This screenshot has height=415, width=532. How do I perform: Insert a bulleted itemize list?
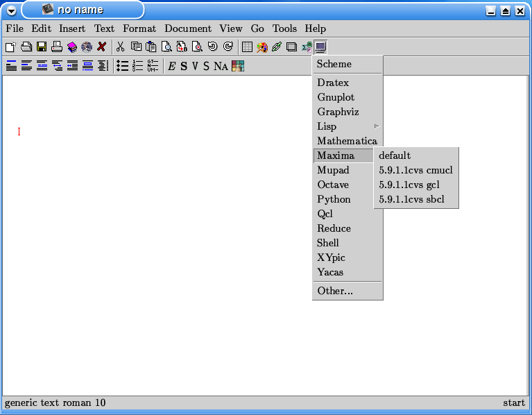coord(122,65)
